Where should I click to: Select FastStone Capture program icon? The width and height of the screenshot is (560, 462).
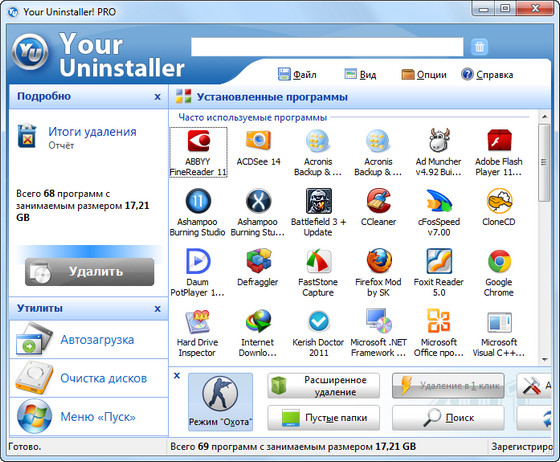click(318, 261)
